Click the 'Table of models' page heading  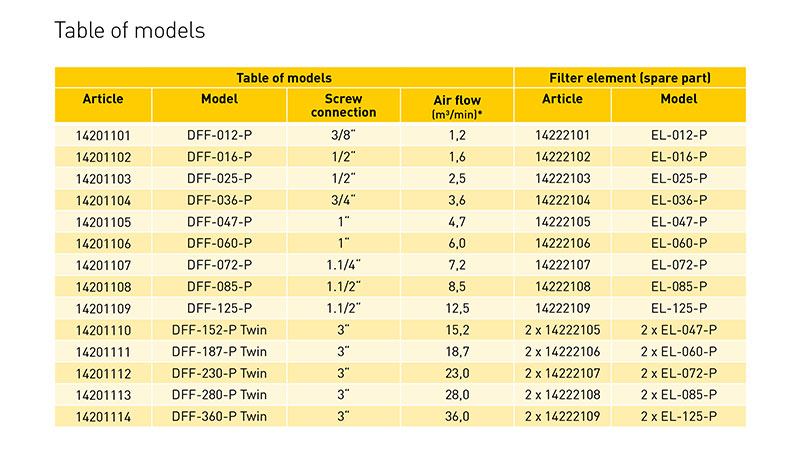pyautogui.click(x=129, y=31)
